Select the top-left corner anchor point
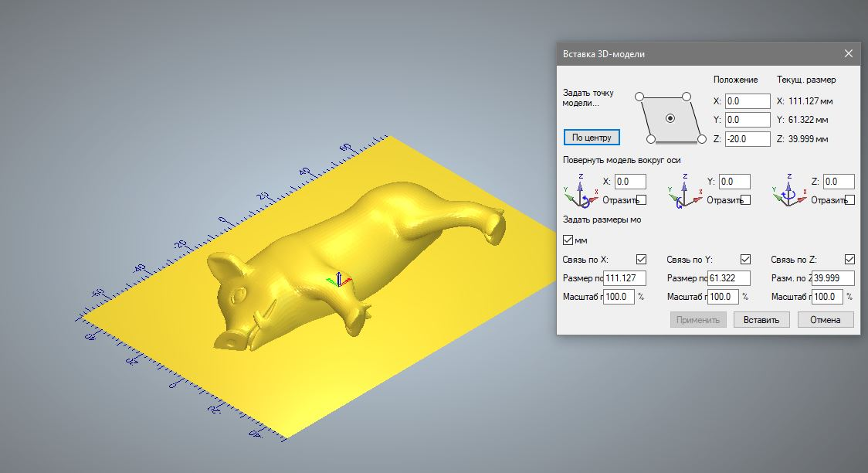 pyautogui.click(x=639, y=97)
